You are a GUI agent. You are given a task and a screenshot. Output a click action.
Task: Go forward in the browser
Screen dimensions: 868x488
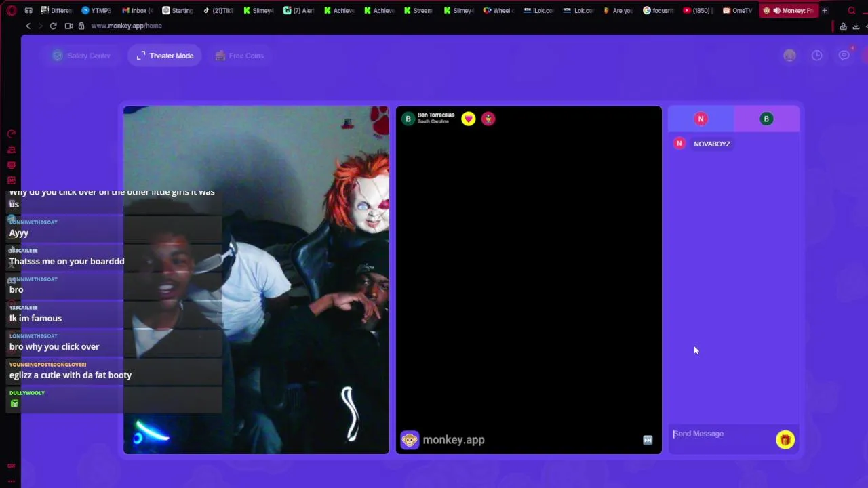point(40,26)
